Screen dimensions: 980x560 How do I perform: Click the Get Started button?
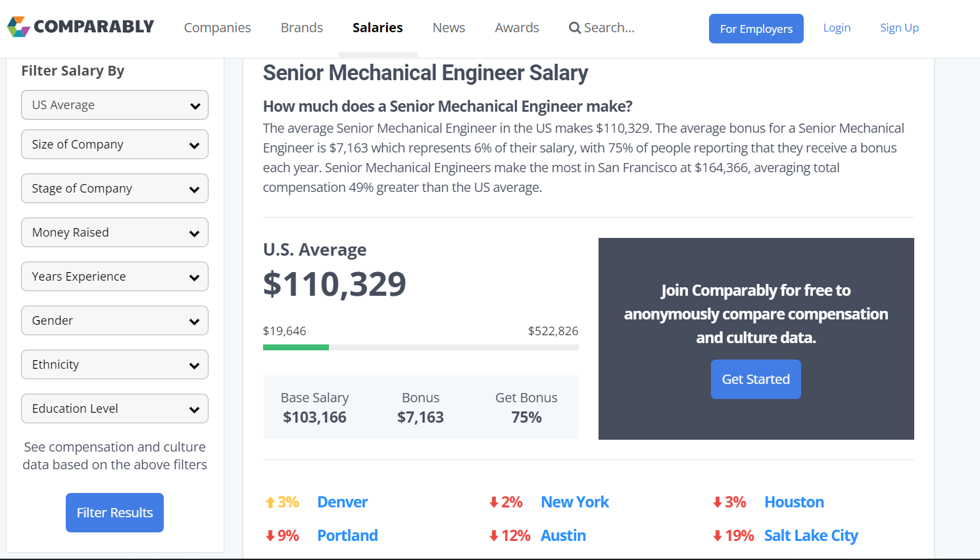click(756, 379)
